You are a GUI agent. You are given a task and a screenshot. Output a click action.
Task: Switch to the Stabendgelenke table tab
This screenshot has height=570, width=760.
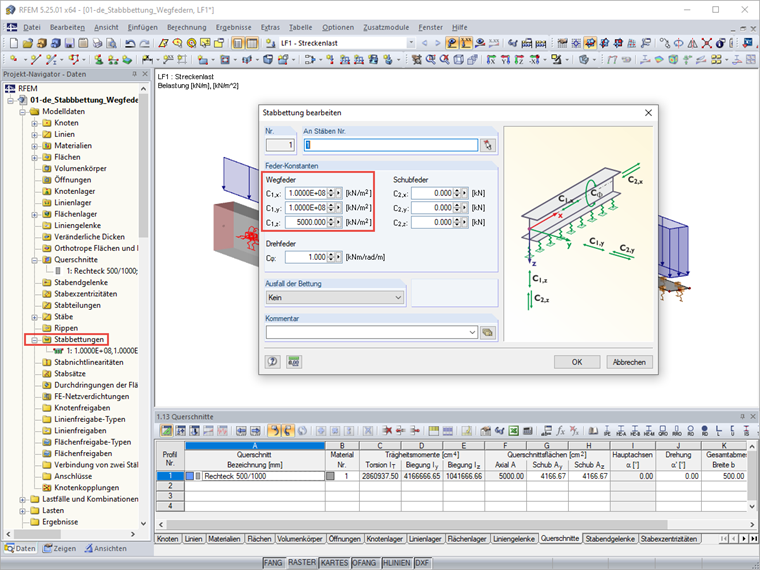click(609, 538)
